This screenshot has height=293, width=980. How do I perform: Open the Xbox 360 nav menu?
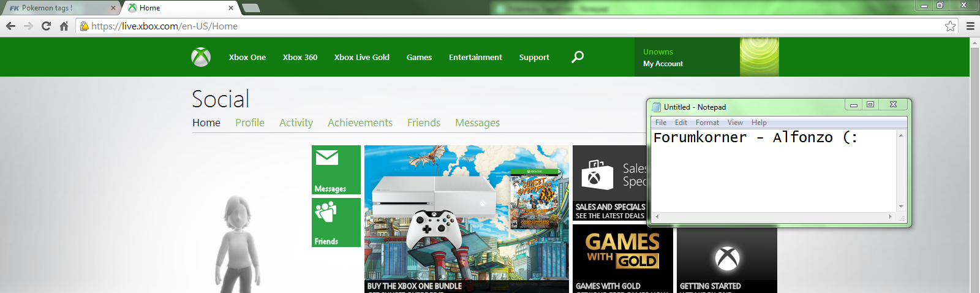[300, 57]
